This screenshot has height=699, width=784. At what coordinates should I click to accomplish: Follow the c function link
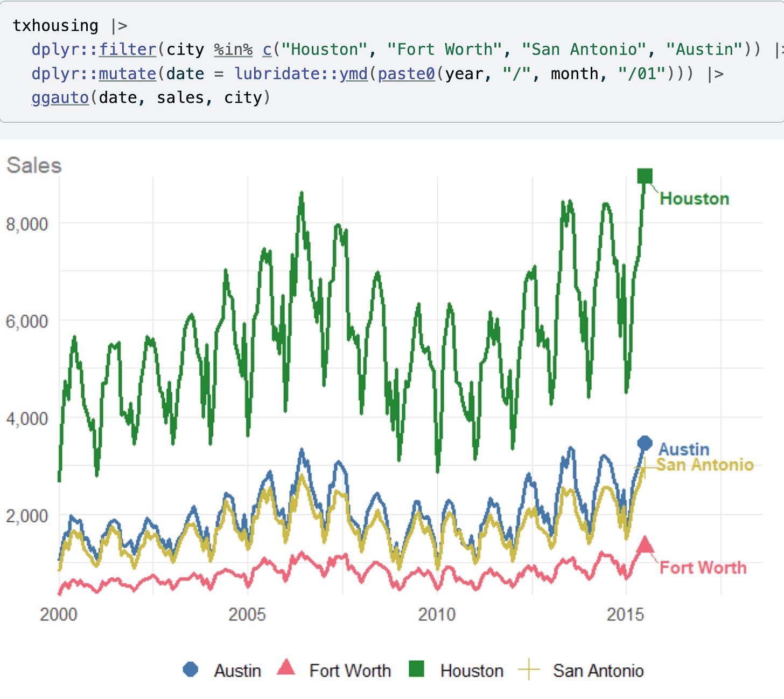[x=267, y=50]
